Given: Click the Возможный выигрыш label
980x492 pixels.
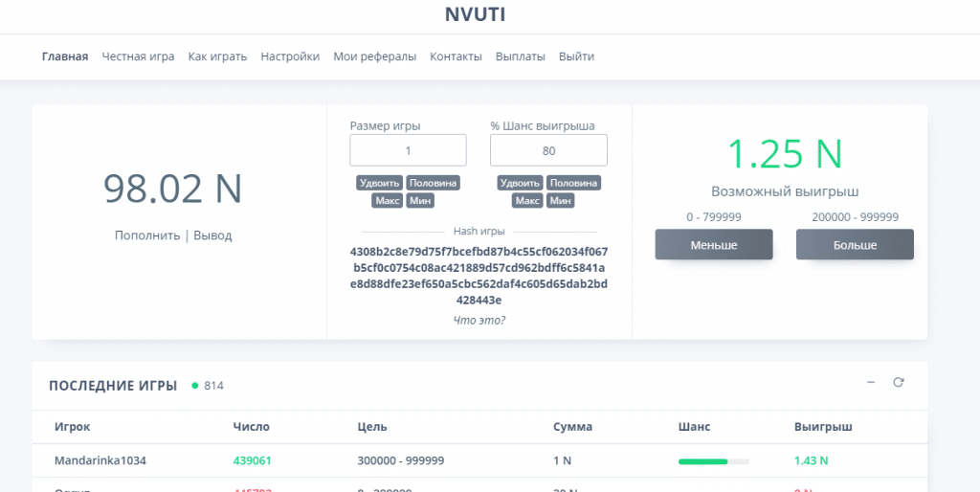Looking at the screenshot, I should click(x=785, y=191).
